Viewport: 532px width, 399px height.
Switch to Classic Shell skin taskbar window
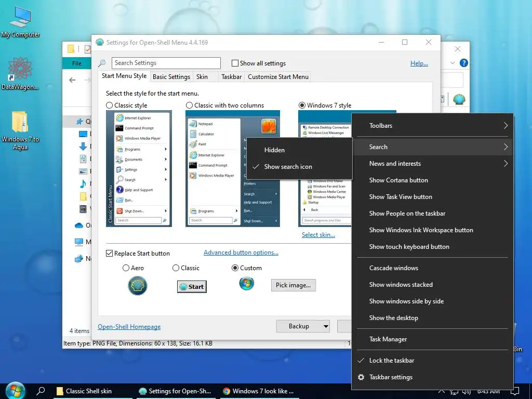point(94,391)
